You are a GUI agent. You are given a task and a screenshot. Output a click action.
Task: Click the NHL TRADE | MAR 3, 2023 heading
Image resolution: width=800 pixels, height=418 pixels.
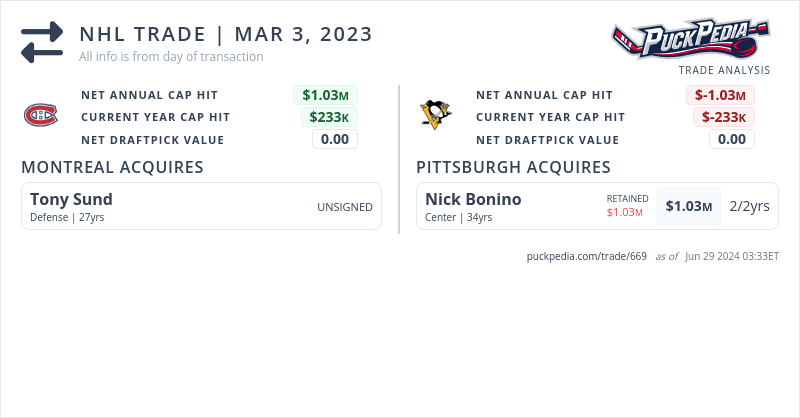[226, 35]
